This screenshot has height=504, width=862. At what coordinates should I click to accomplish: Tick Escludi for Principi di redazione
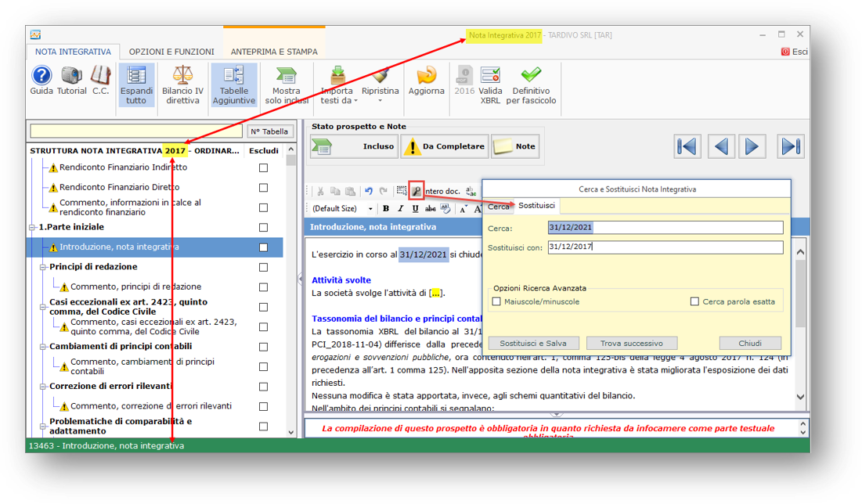pyautogui.click(x=263, y=267)
